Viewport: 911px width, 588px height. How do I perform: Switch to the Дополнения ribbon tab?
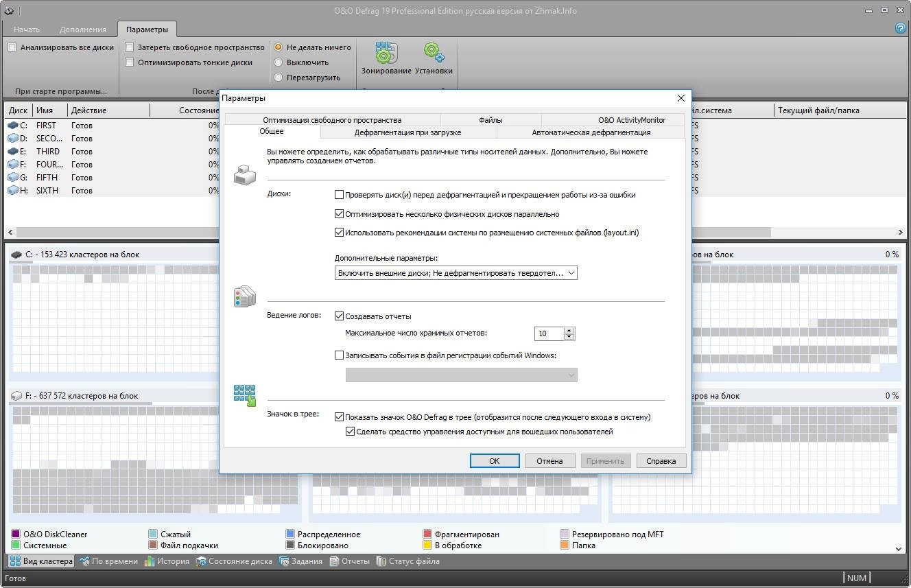tap(83, 30)
